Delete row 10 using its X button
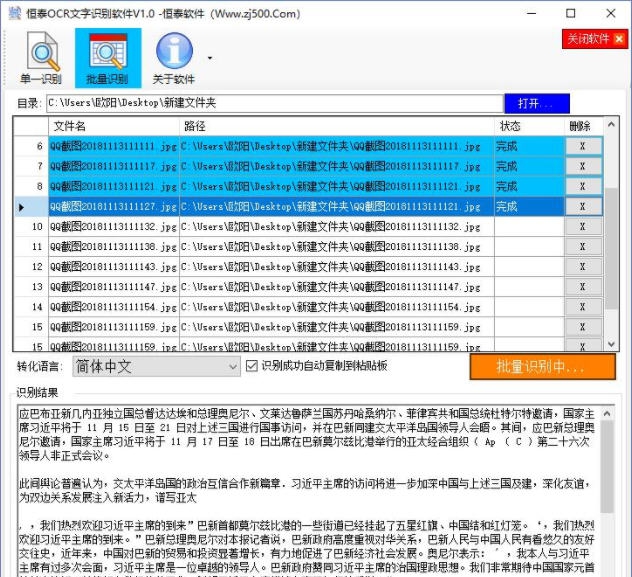This screenshot has width=632, height=577. pyautogui.click(x=582, y=226)
